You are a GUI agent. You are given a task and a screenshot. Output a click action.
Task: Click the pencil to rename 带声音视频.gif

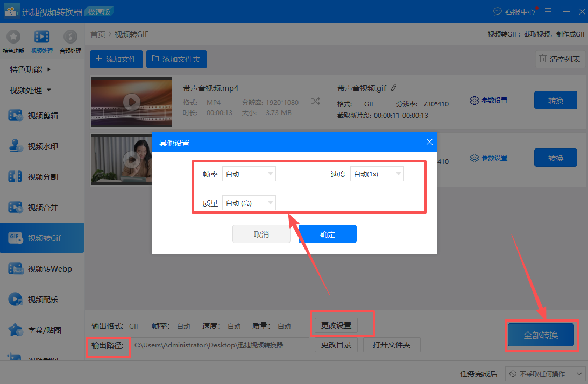(x=394, y=87)
